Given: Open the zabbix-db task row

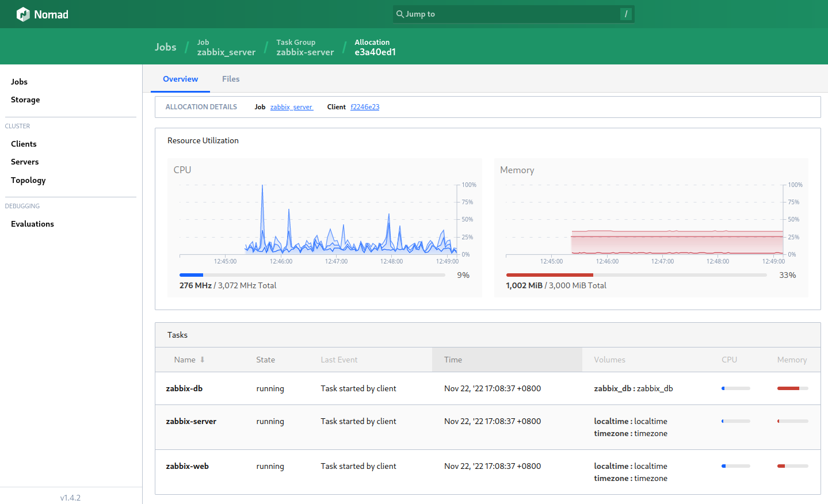Looking at the screenshot, I should tap(487, 388).
